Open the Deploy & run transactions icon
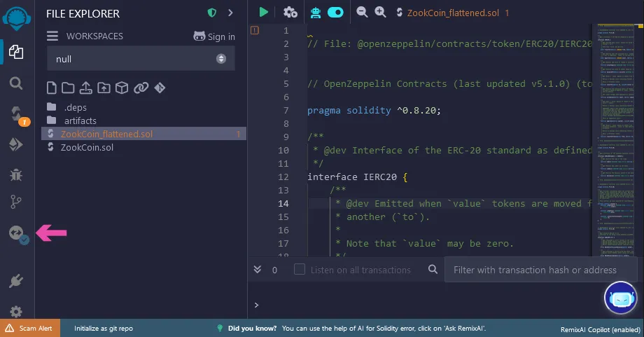This screenshot has height=337, width=644. click(x=16, y=144)
